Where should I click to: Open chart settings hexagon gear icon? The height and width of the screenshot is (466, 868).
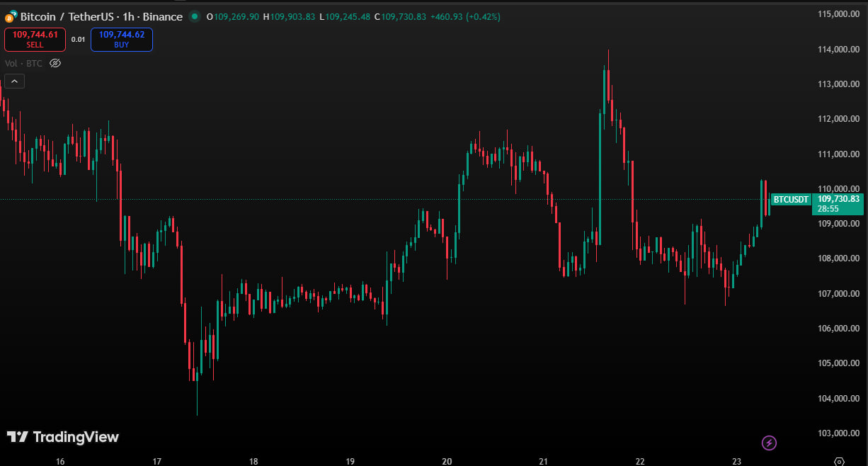tap(840, 461)
